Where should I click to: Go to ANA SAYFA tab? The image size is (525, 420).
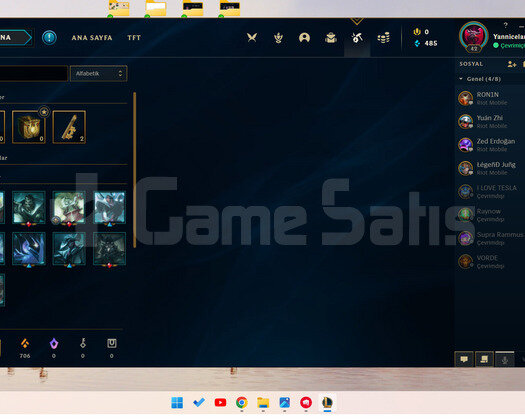pyautogui.click(x=92, y=38)
